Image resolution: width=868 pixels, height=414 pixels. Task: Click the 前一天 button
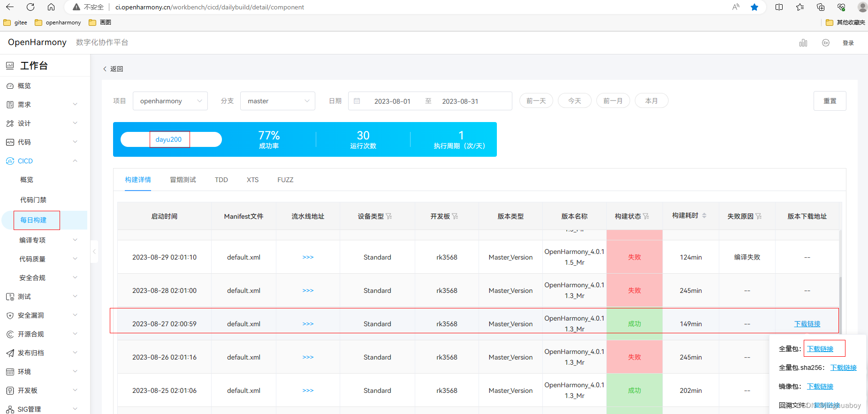[536, 101]
